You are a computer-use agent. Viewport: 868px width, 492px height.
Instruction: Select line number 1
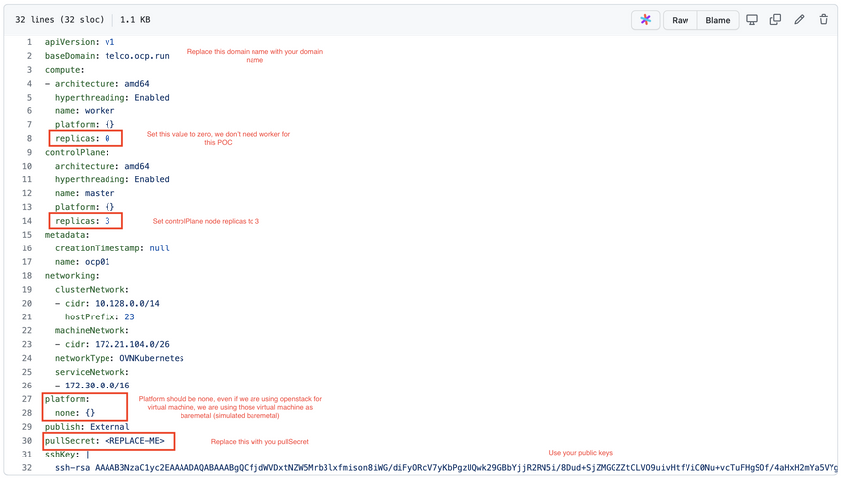tap(29, 43)
